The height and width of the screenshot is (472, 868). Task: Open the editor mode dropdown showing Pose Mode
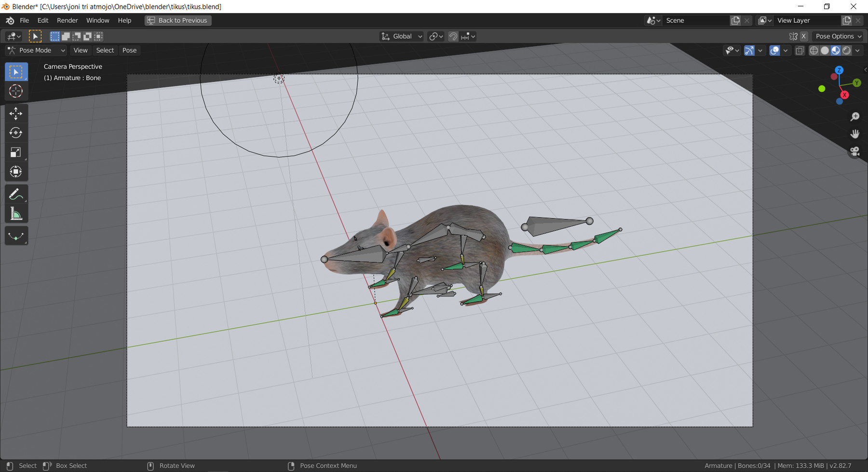pos(35,50)
